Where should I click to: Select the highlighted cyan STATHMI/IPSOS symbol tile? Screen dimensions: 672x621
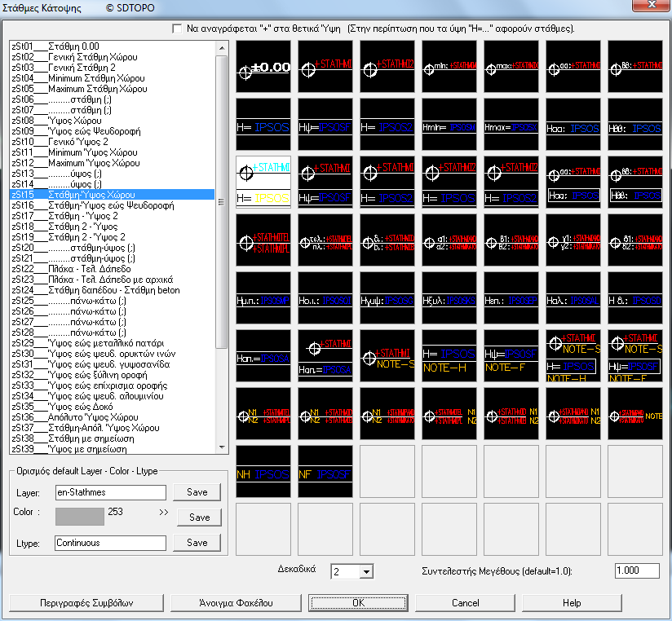coord(263,183)
